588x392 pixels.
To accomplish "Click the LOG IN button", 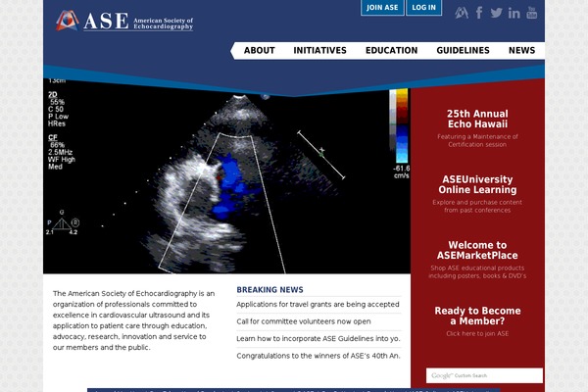I will 423,8.
